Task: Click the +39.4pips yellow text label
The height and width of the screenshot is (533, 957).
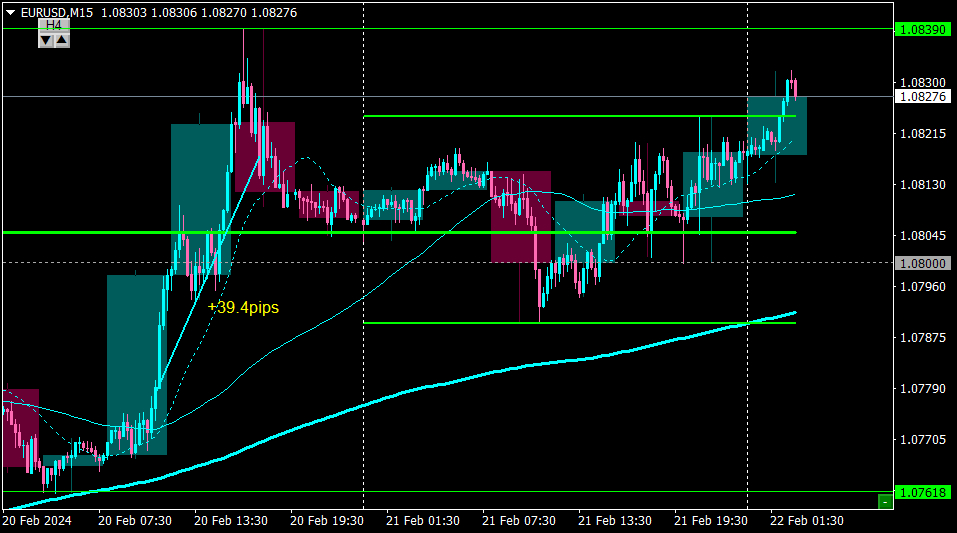Action: coord(243,307)
